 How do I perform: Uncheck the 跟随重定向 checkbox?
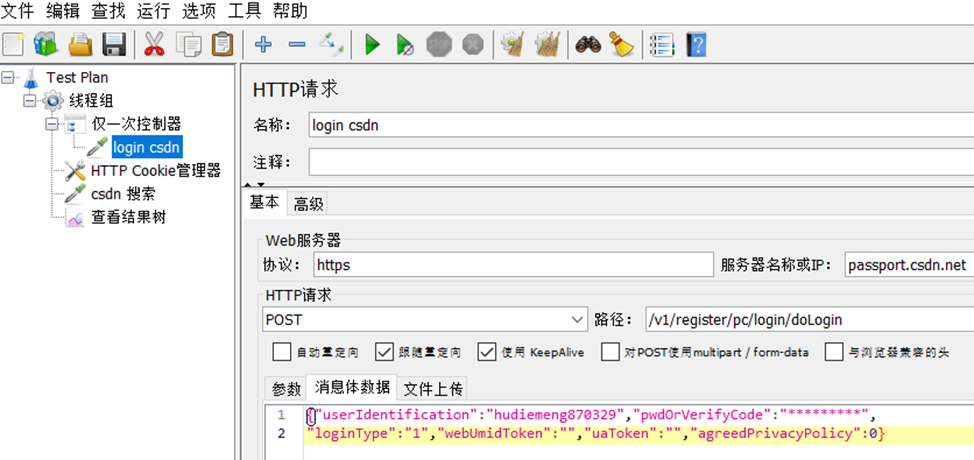[384, 352]
